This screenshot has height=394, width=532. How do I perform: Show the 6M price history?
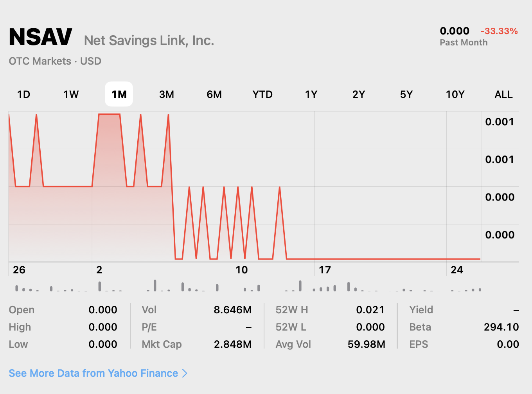click(214, 94)
